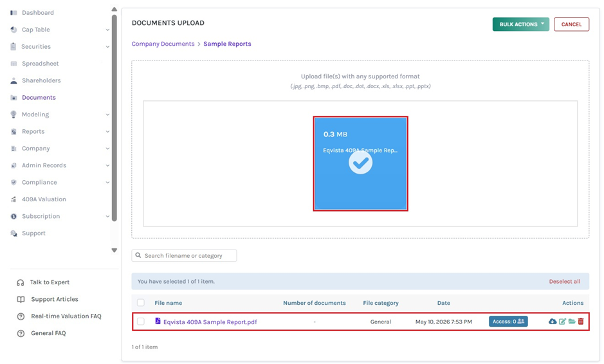The width and height of the screenshot is (604, 364).
Task: Click the Subscription dollar icon
Action: (x=14, y=216)
